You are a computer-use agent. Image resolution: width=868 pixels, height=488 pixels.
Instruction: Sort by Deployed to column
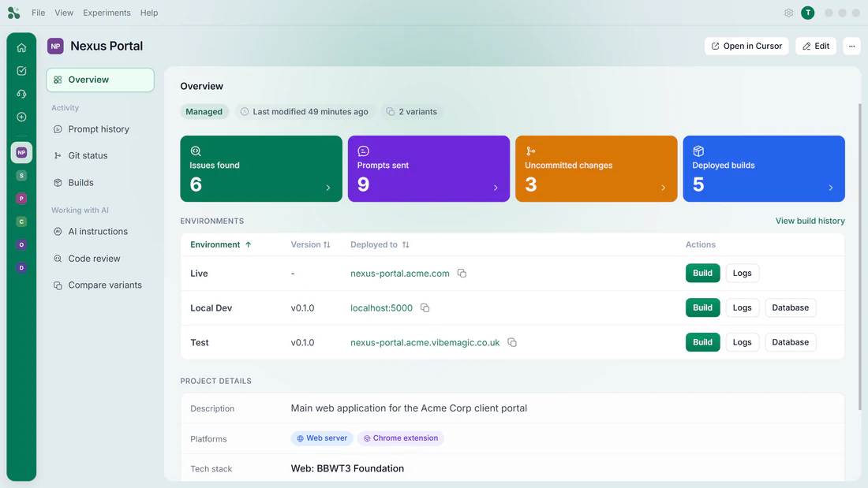pyautogui.click(x=380, y=244)
